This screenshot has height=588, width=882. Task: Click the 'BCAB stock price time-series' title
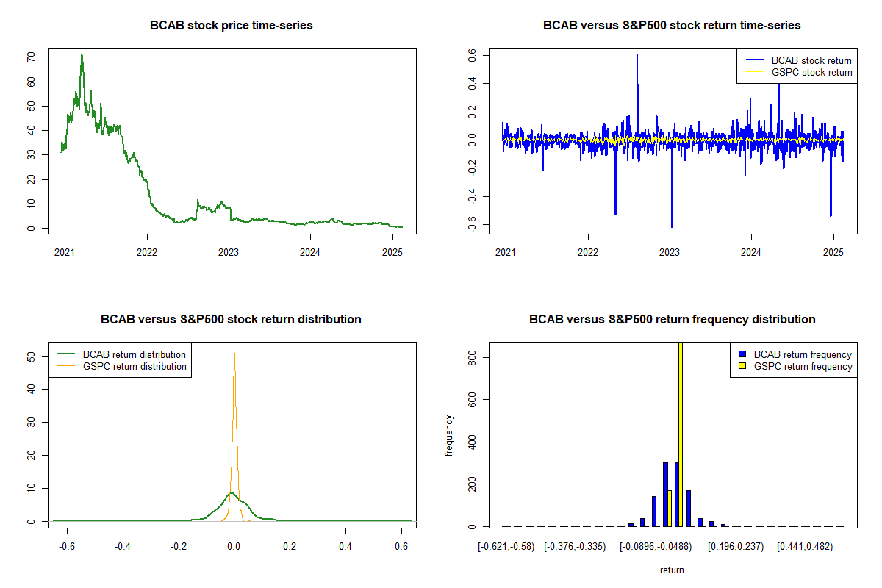(231, 26)
